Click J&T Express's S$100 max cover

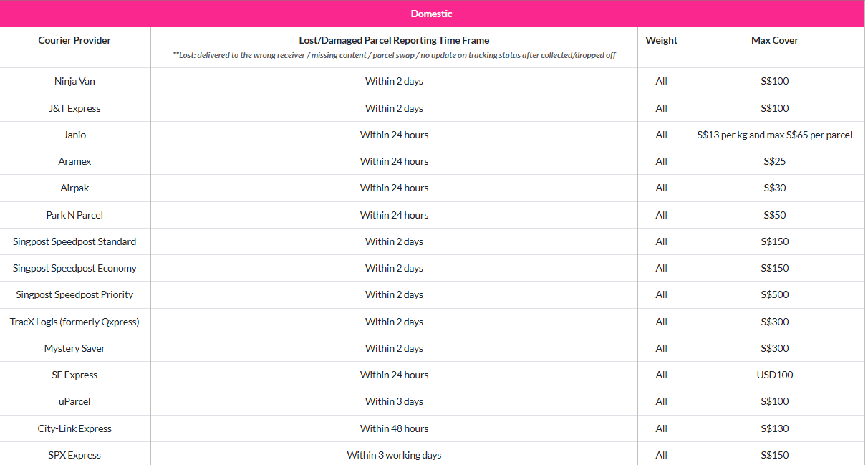point(774,108)
